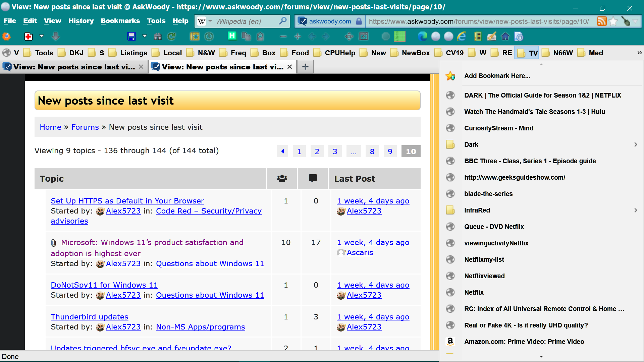Click the Internet Explorer icon in toolbar
The image size is (644, 362).
[x=462, y=36]
